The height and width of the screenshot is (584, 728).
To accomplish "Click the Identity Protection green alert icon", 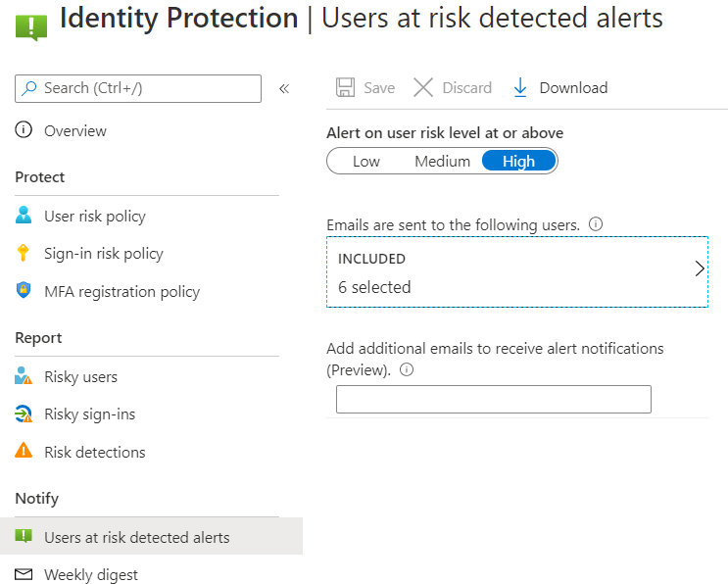I will 31,27.
